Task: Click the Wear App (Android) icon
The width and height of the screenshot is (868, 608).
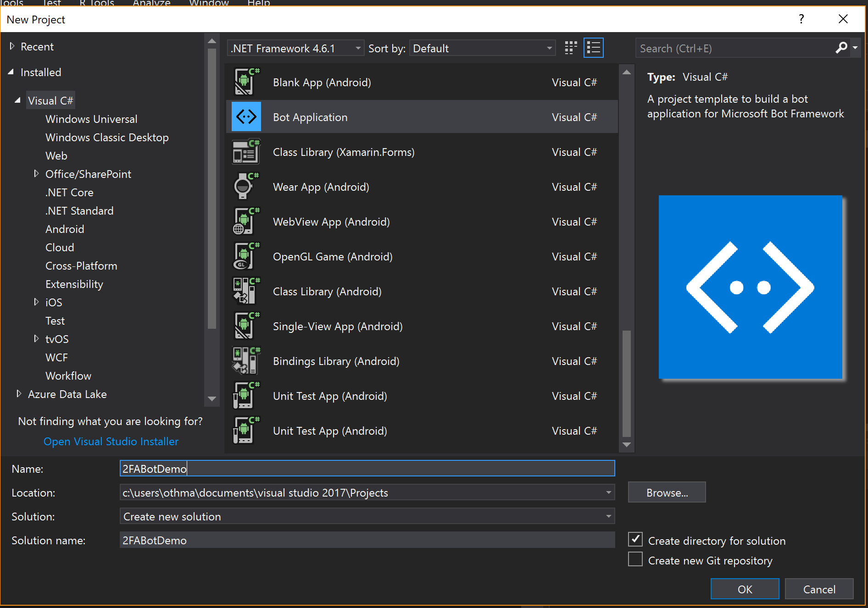Action: click(x=245, y=186)
